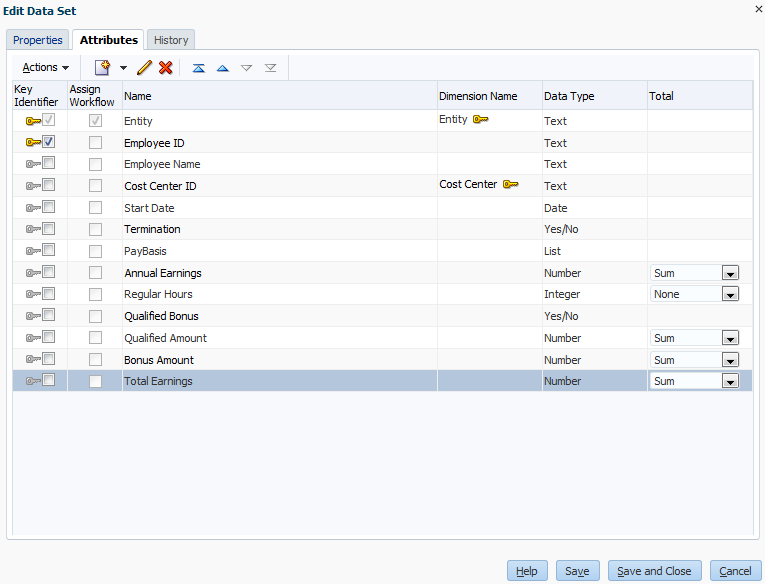Select the Qualified Bonus attribute row
This screenshot has height=584, width=765.
tap(382, 316)
